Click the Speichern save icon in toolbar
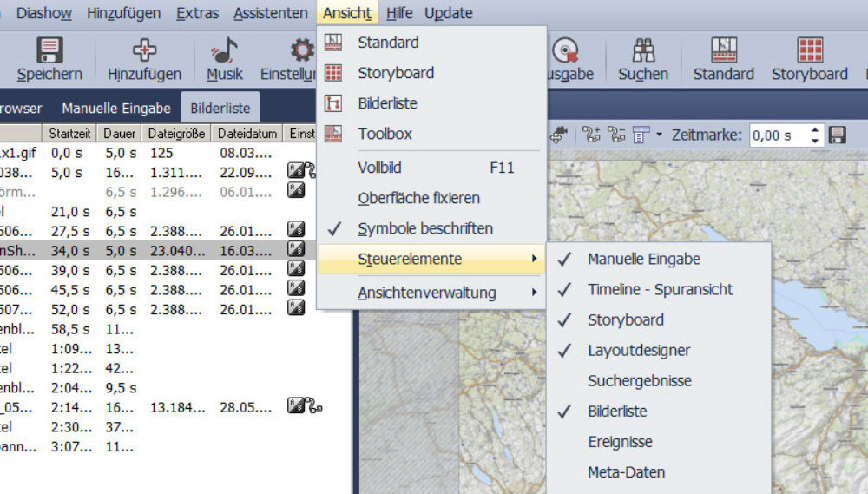Image resolution: width=868 pixels, height=494 pixels. [x=49, y=50]
